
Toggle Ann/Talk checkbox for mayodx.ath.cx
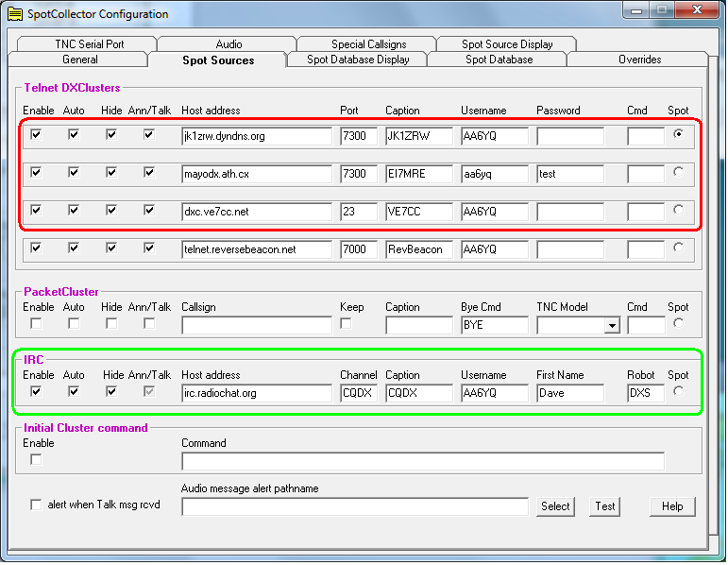coord(149,172)
